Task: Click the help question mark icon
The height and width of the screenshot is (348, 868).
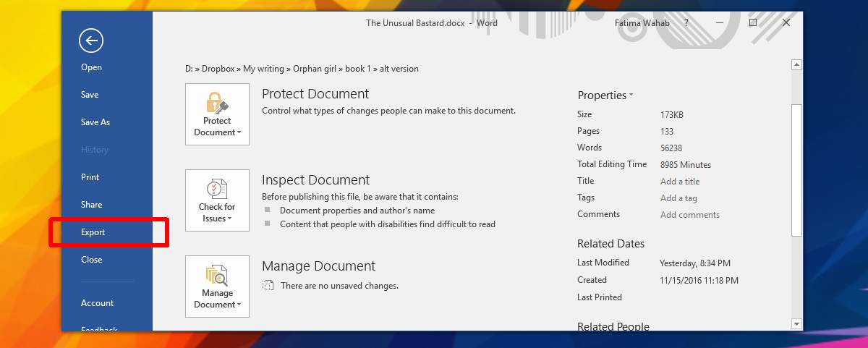Action: pyautogui.click(x=686, y=23)
